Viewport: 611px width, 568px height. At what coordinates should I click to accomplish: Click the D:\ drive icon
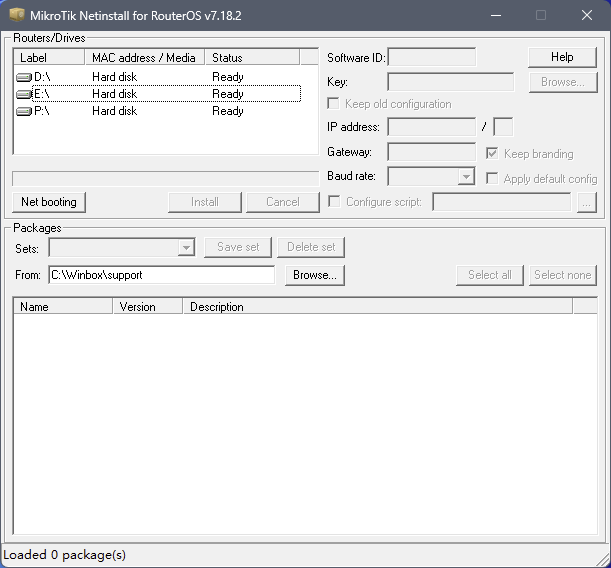(x=24, y=77)
